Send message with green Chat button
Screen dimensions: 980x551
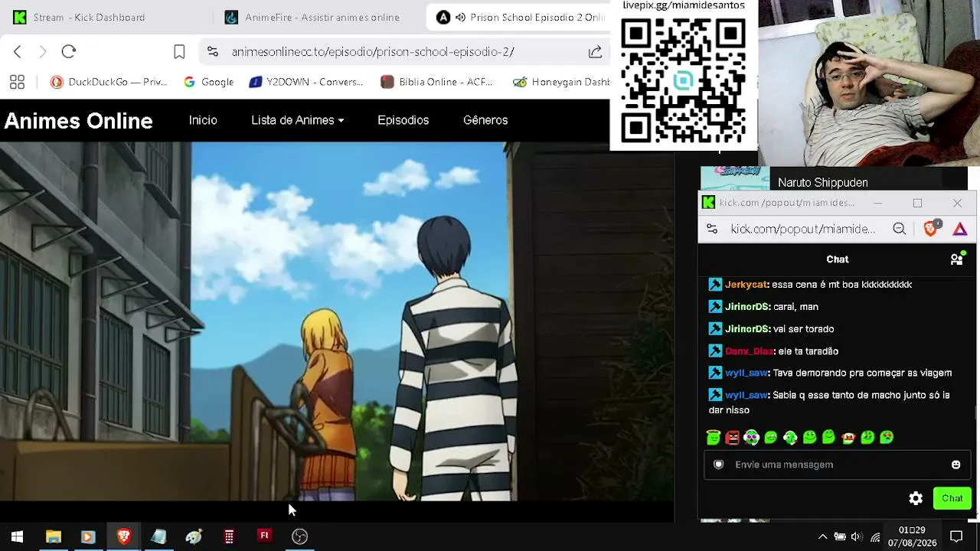click(952, 498)
